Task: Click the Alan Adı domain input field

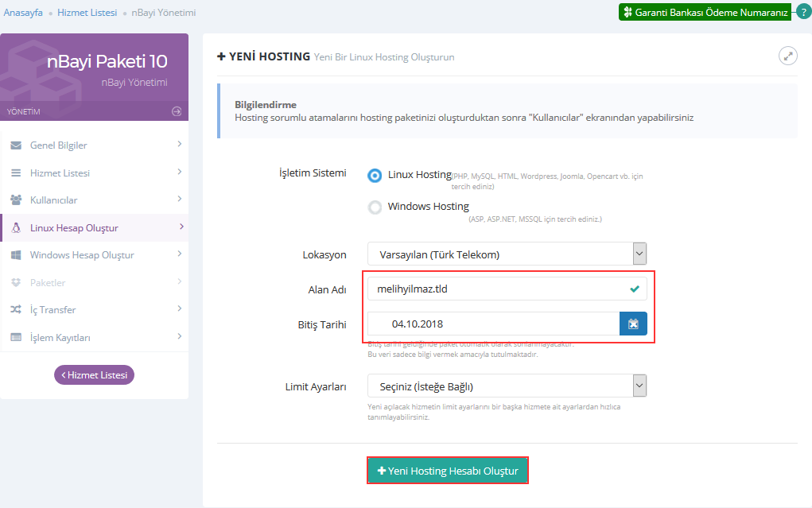Action: click(x=497, y=289)
